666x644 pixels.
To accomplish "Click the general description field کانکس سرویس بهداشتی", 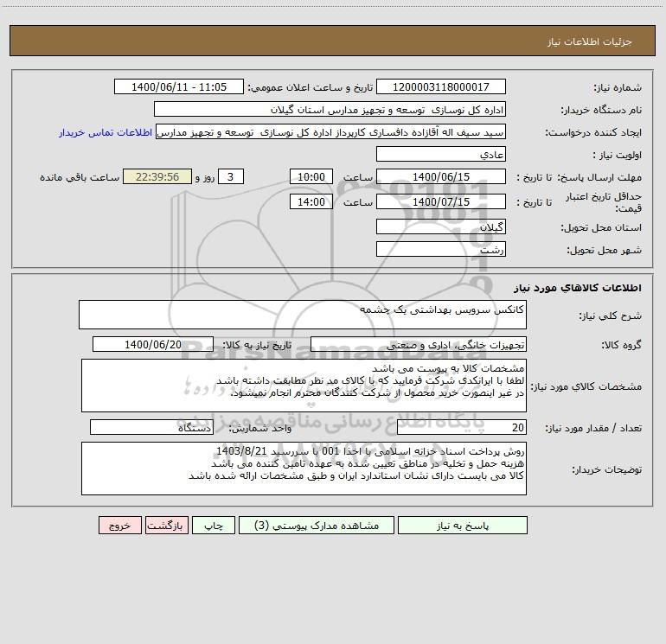I will point(303,315).
